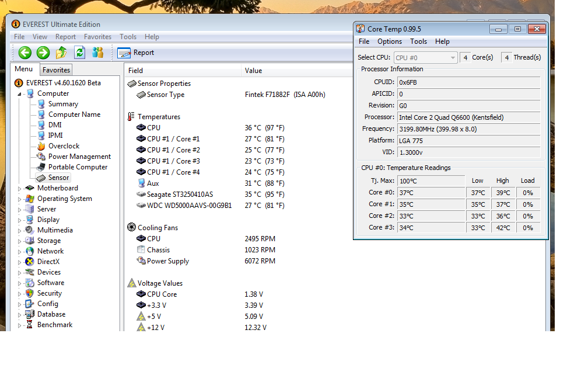This screenshot has width=588, height=368.
Task: Open the Overclock page in the tree
Action: (x=64, y=146)
